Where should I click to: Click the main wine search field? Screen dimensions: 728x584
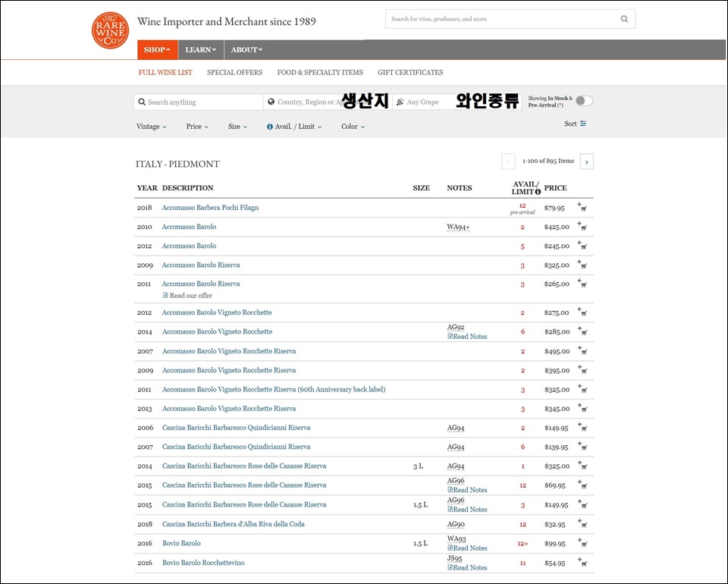(x=510, y=19)
